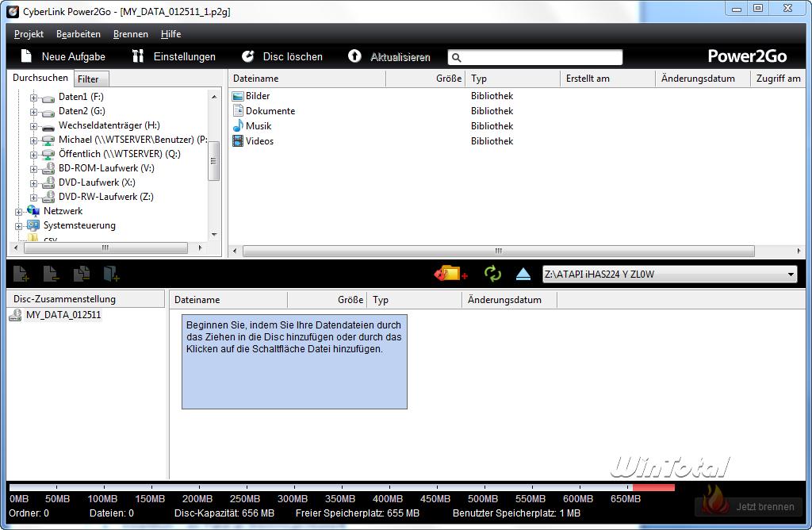This screenshot has height=530, width=812.
Task: Select the MY_DATA_012511 disc icon
Action: [x=16, y=315]
